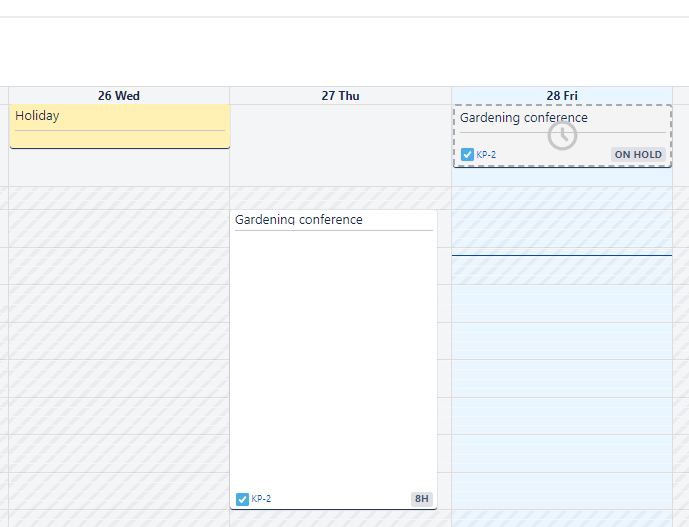689x527 pixels.
Task: Click the 8H duration badge
Action: [x=421, y=499]
